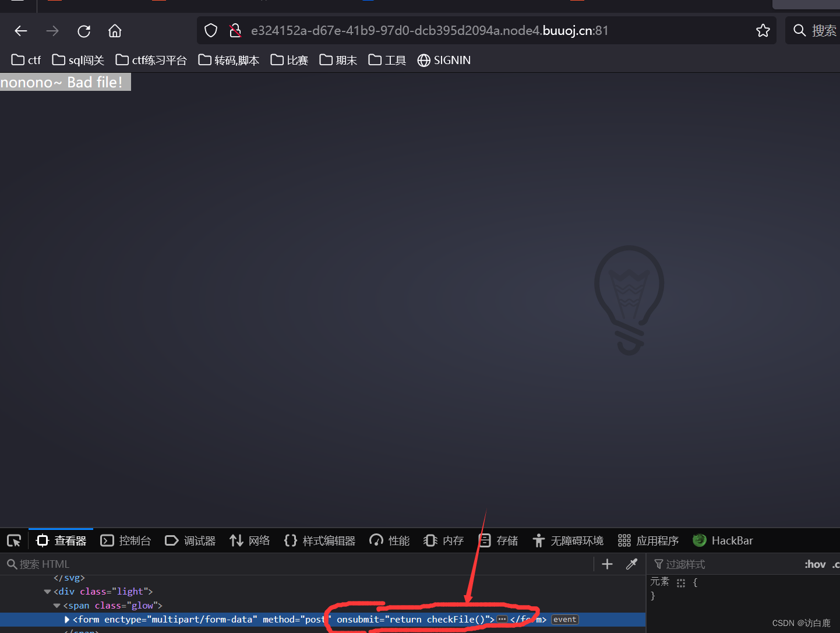Open the SIGNIN bookmark link

click(x=444, y=60)
